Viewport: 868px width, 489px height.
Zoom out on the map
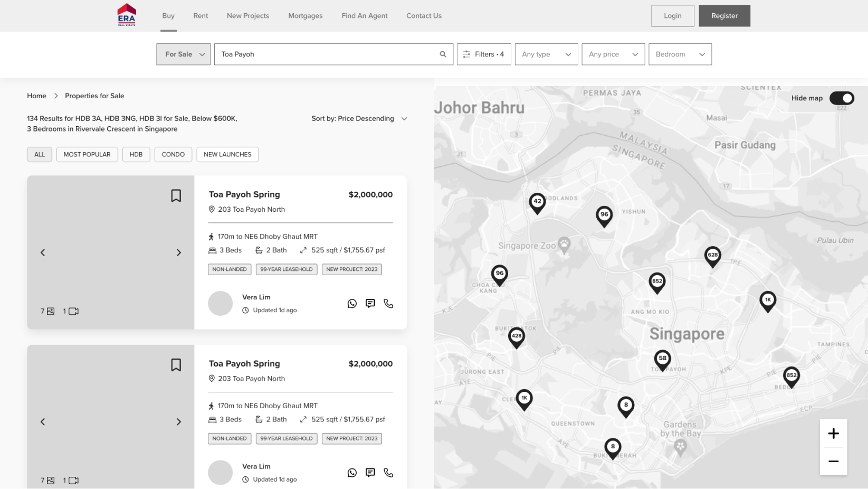[834, 461]
